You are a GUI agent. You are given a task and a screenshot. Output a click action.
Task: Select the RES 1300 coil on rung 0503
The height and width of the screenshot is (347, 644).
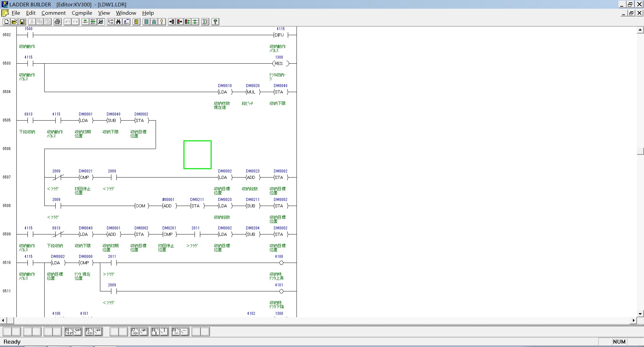click(279, 63)
